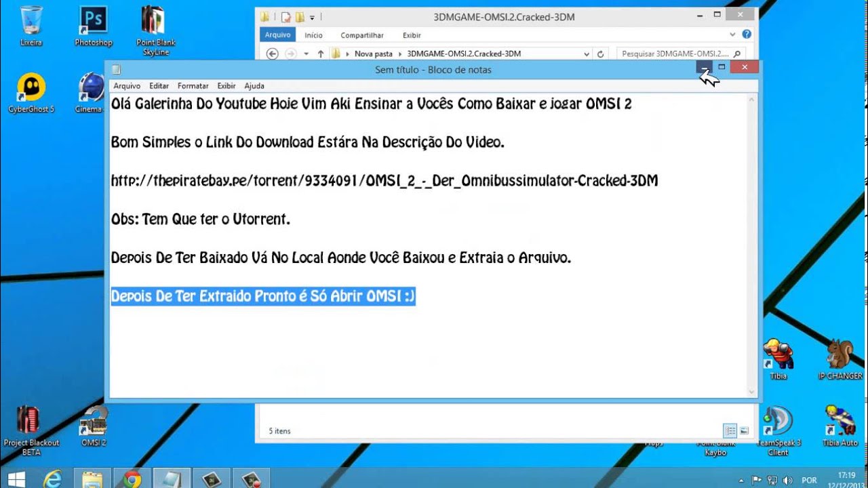This screenshot has height=488, width=868.
Task: Click the New folder icon in quick access toolbar
Action: pyautogui.click(x=299, y=17)
